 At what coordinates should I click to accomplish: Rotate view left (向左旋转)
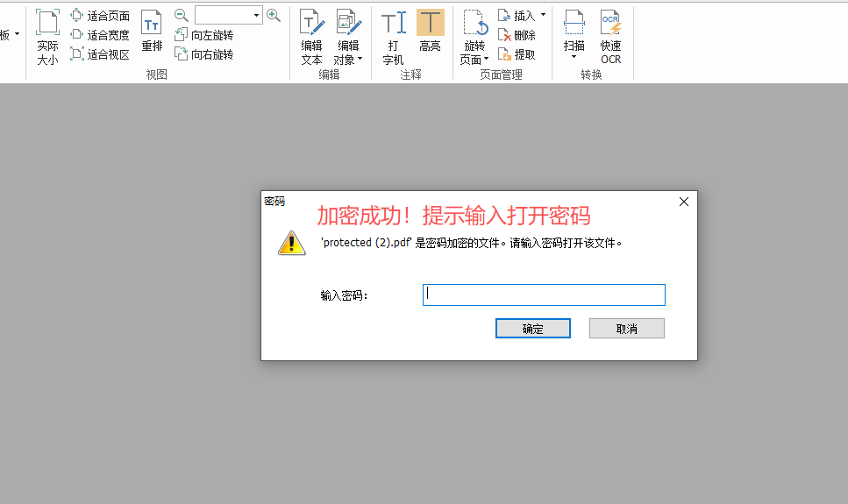click(x=203, y=35)
